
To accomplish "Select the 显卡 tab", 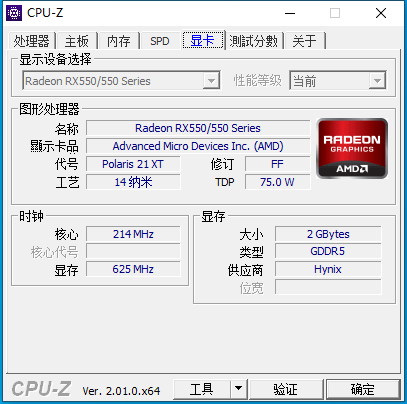I will 203,40.
